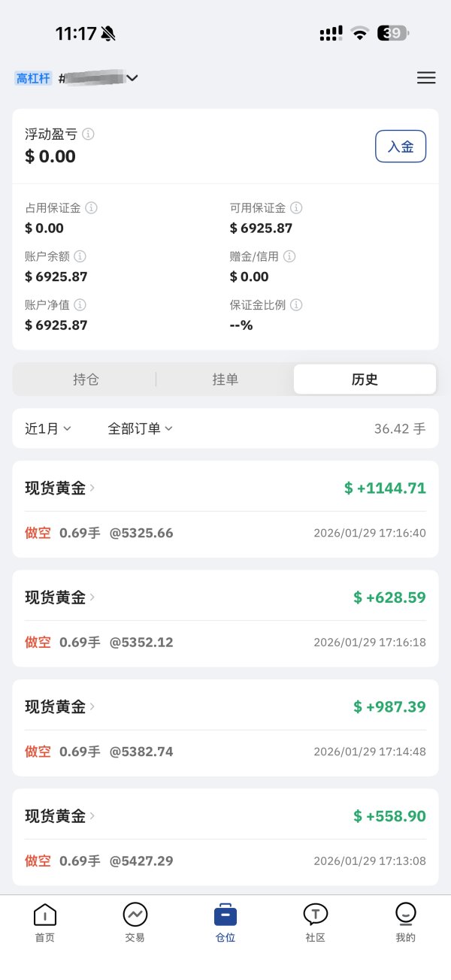The height and width of the screenshot is (980, 451).
Task: Tap info icon next to 可用保证金
Action: [x=297, y=208]
